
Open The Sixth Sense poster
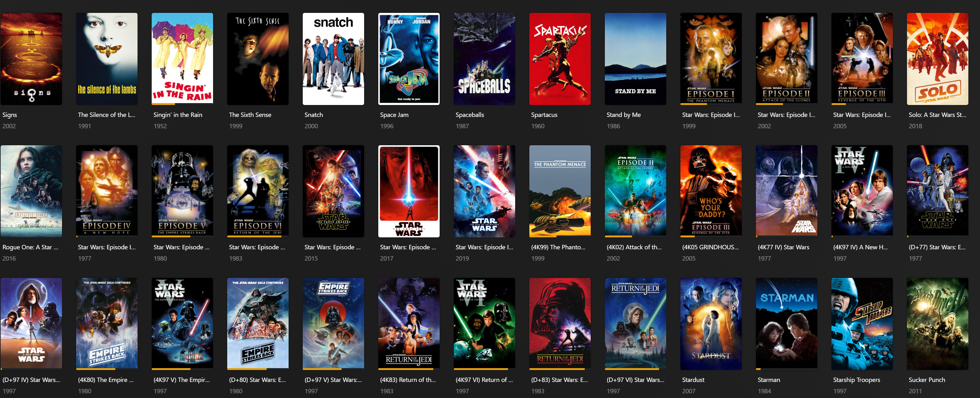pos(257,59)
